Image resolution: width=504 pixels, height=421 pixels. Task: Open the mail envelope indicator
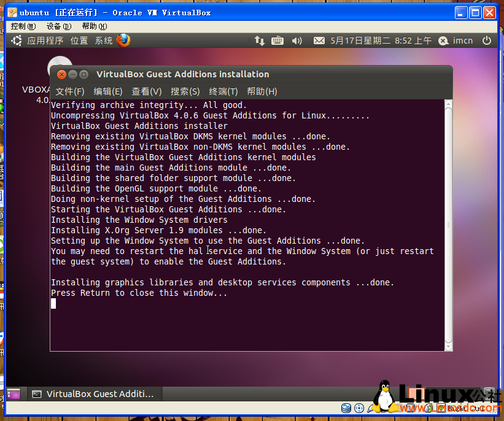[x=319, y=41]
